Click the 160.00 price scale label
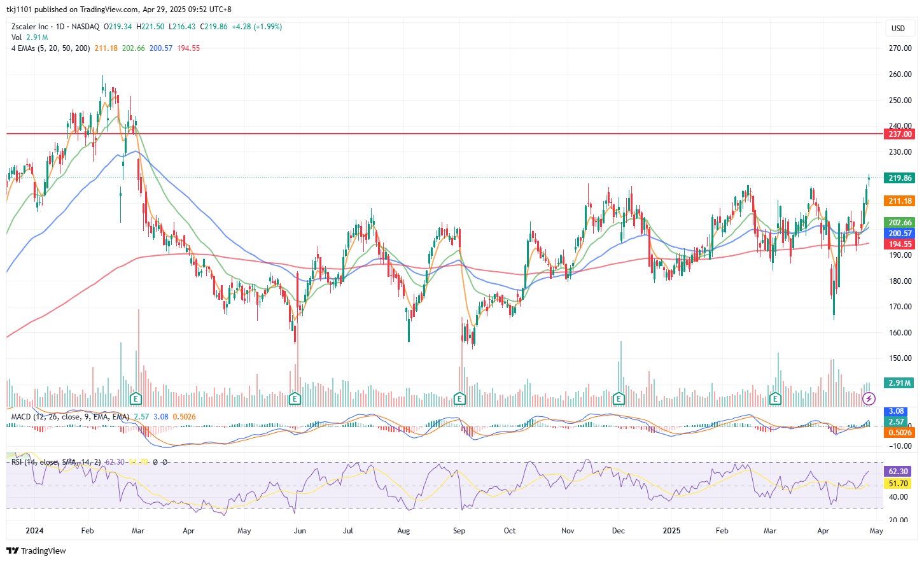Image resolution: width=924 pixels, height=562 pixels. pos(900,333)
